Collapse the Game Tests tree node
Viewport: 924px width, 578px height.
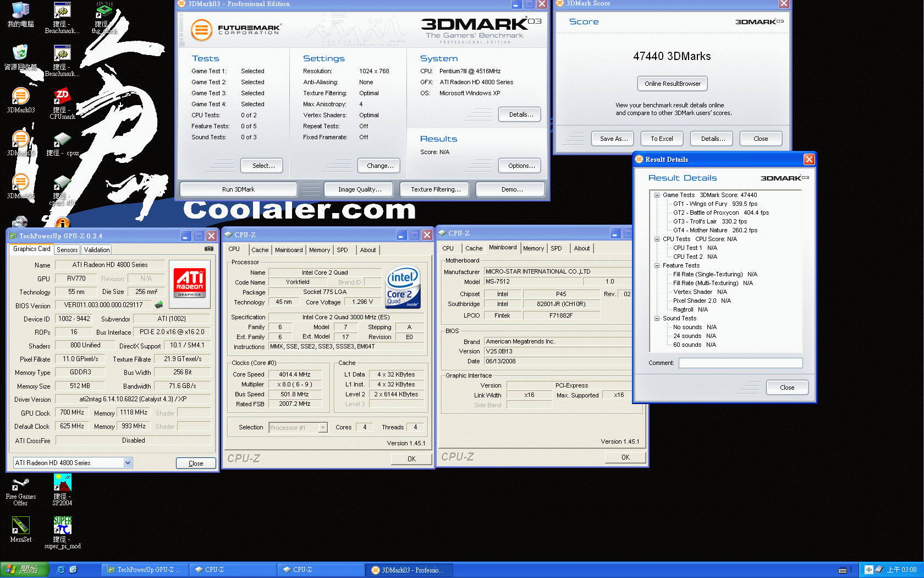pos(657,195)
